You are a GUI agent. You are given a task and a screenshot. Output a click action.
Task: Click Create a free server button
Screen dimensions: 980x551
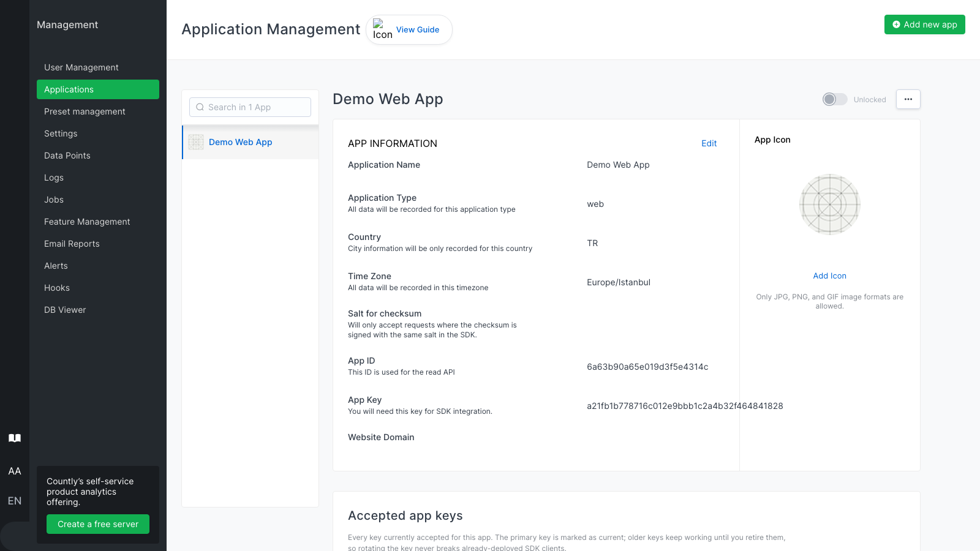tap(98, 524)
